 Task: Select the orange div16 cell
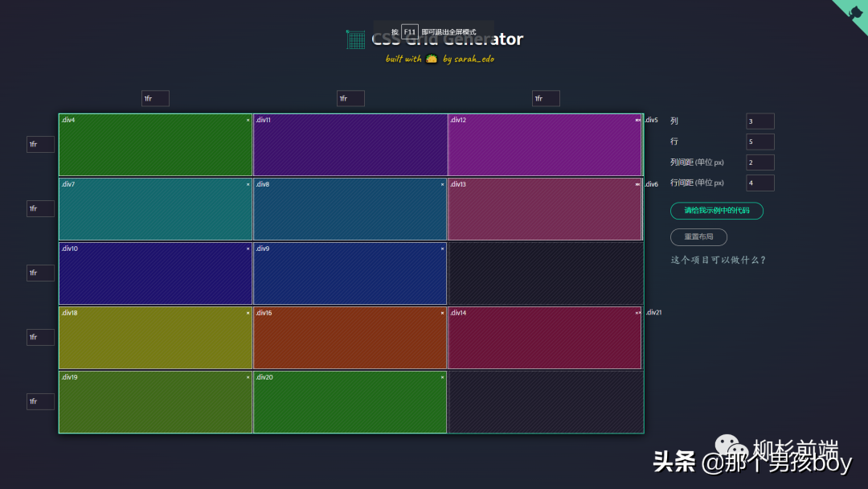point(350,338)
